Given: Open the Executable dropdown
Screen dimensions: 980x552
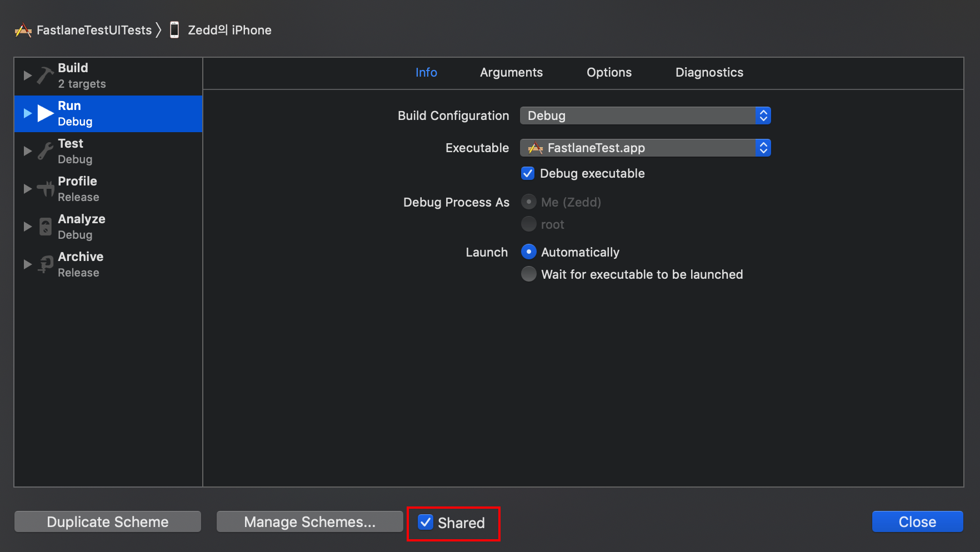Looking at the screenshot, I should [x=646, y=148].
